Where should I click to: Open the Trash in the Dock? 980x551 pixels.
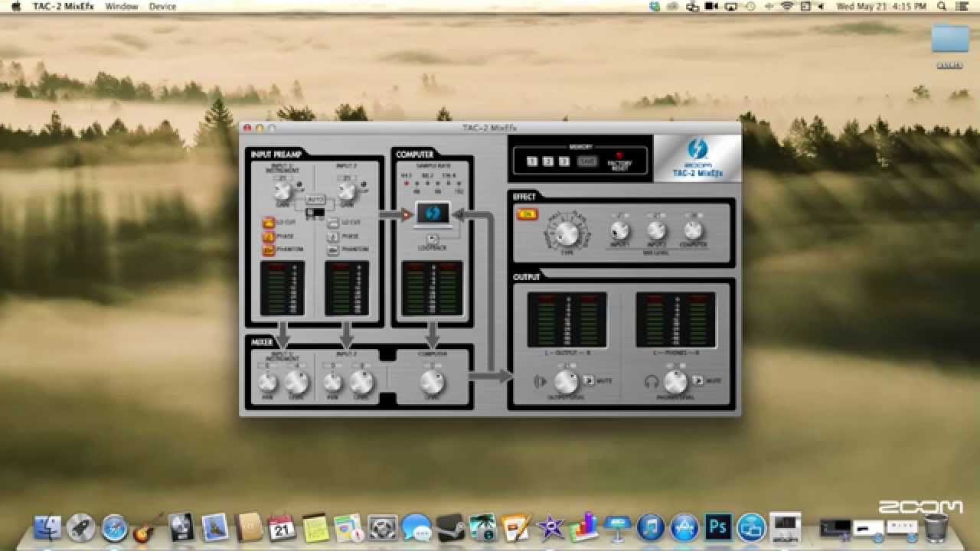click(936, 527)
